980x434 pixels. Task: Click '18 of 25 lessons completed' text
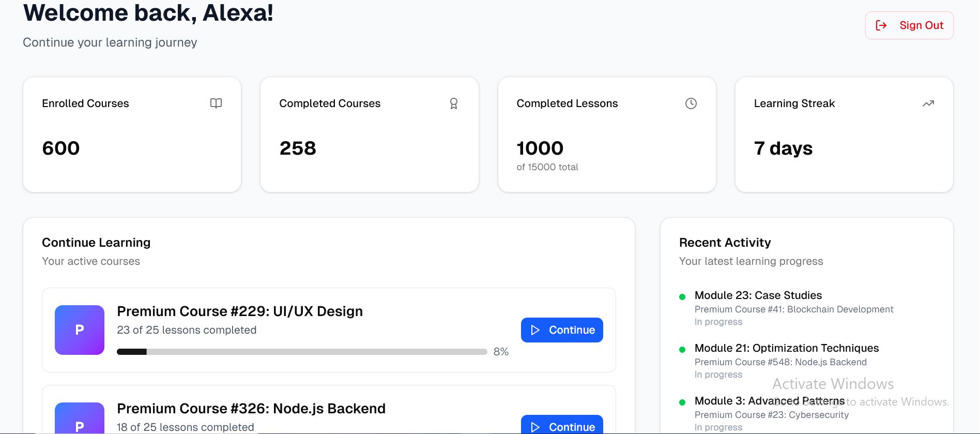pos(186,427)
